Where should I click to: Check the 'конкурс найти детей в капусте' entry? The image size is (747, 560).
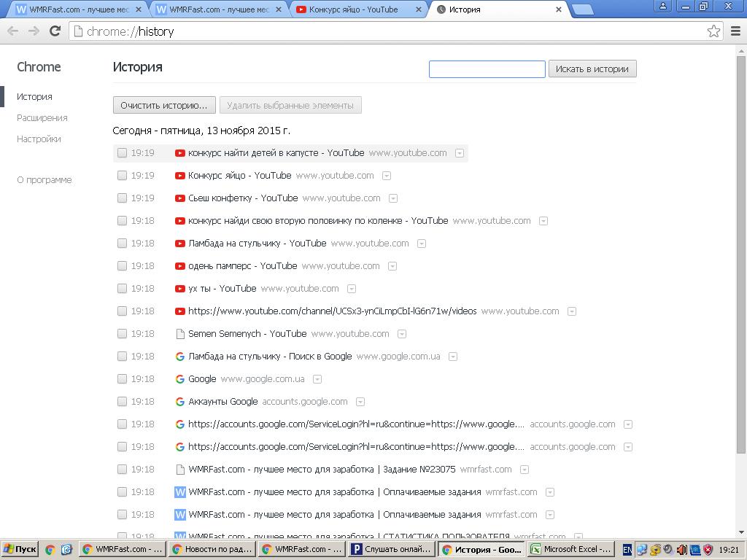pos(122,153)
